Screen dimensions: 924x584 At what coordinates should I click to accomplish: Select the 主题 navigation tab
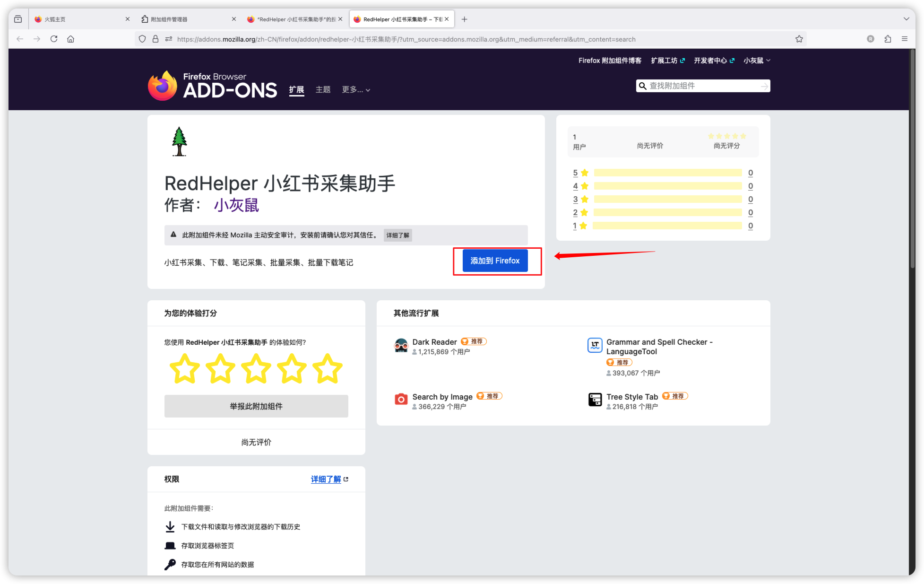coord(323,89)
